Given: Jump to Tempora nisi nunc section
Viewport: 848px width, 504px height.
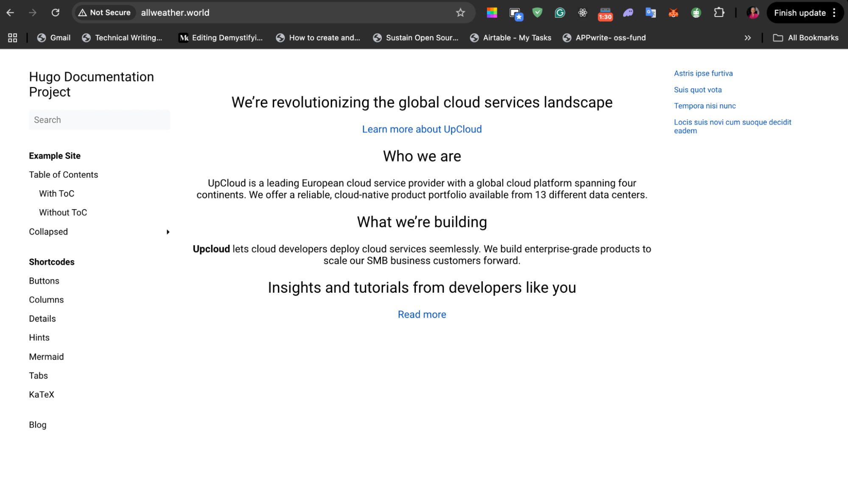Looking at the screenshot, I should [x=705, y=106].
